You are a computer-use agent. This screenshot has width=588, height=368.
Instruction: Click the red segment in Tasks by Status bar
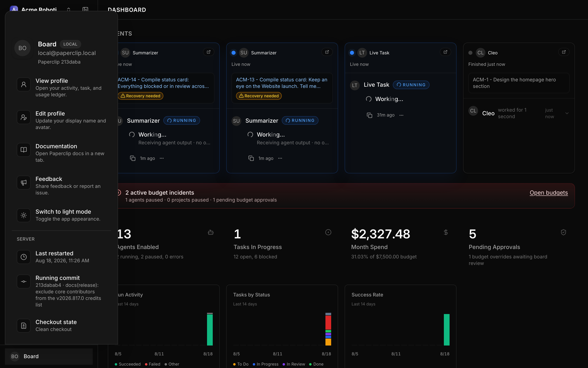click(328, 322)
